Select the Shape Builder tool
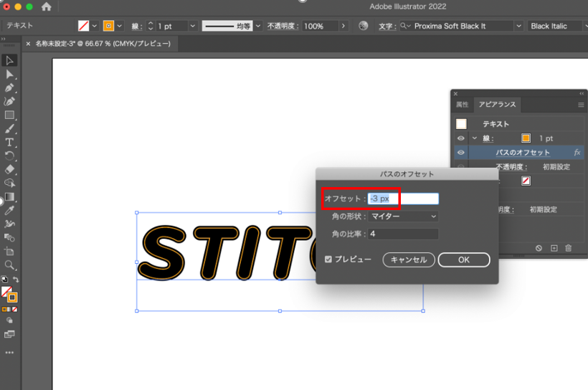The width and height of the screenshot is (588, 390). click(9, 183)
